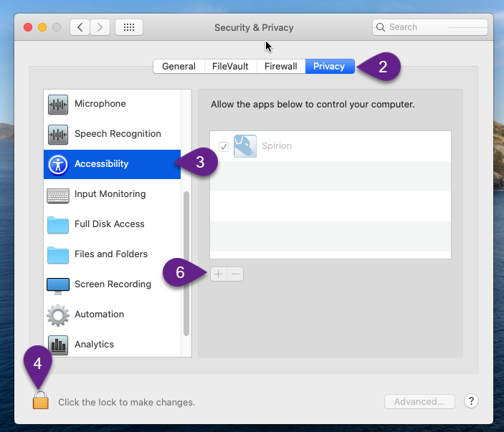Click the Automation gear icon

tap(58, 315)
